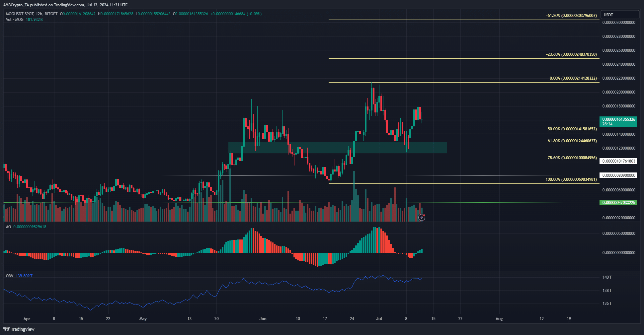Image resolution: width=644 pixels, height=335 pixels.
Task: Click the green price tag 0.00000042033225
Action: tap(618, 203)
